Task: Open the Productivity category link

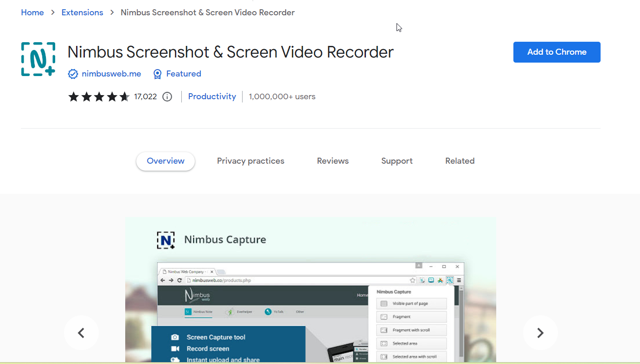Action: (x=212, y=97)
